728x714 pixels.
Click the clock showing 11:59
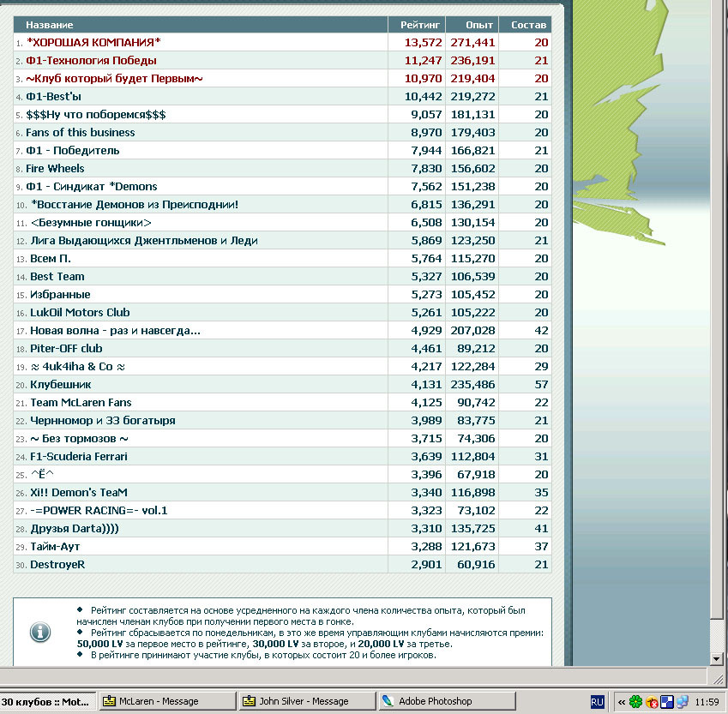pyautogui.click(x=707, y=702)
